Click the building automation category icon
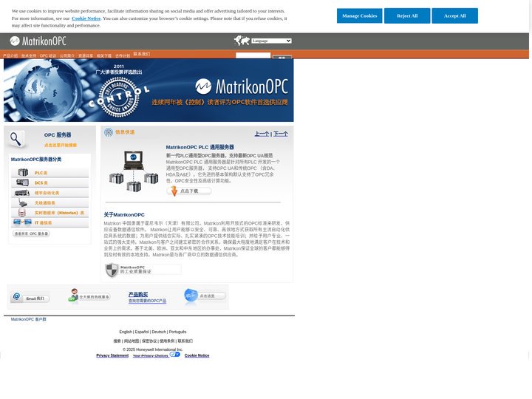This screenshot has width=532, height=399. (22, 193)
